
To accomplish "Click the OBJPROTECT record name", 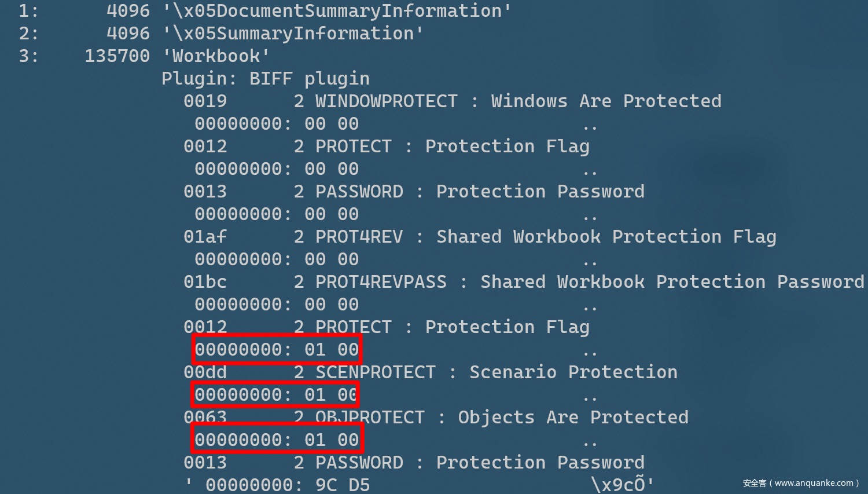I will [370, 418].
